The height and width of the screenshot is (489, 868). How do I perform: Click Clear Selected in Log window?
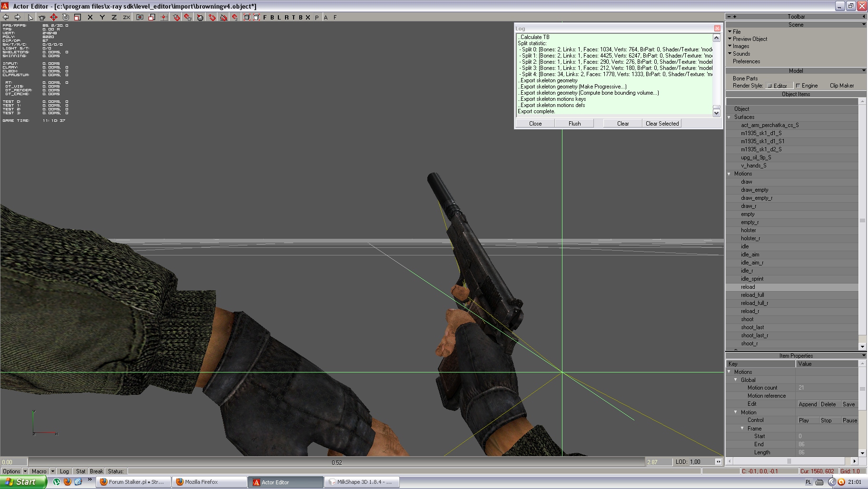(662, 123)
